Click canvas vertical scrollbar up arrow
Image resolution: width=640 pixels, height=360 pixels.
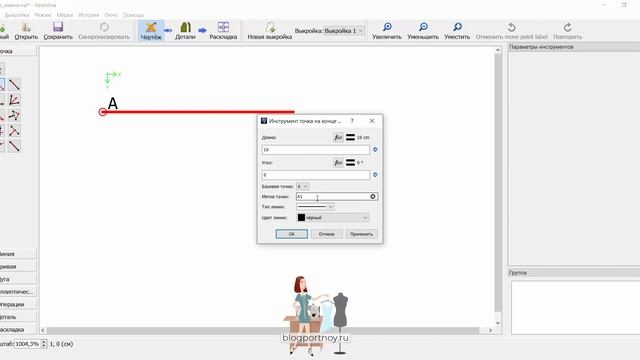coord(498,50)
